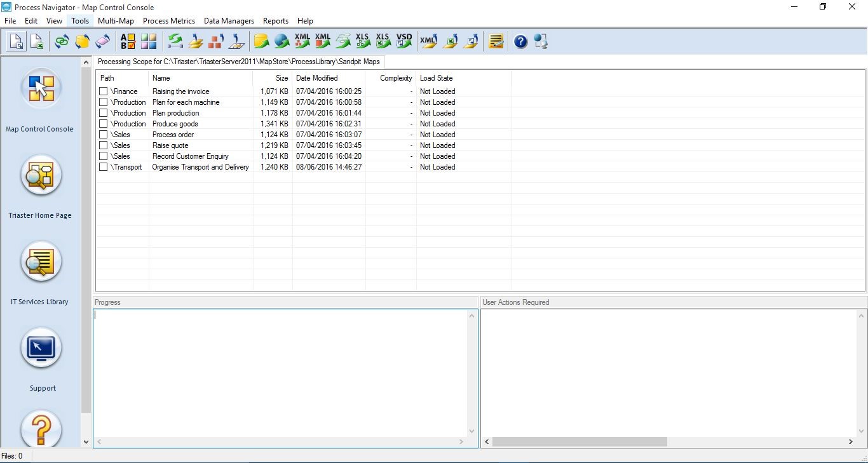The height and width of the screenshot is (463, 868).
Task: Open the Process Metrics menu
Action: click(169, 20)
